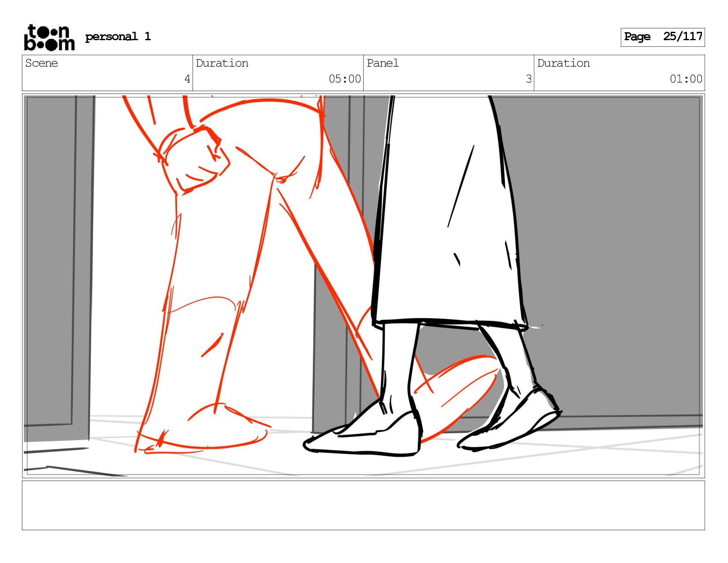Screen dimensions: 728x563
Task: Click the storyboard panel drawing
Action: 363,286
